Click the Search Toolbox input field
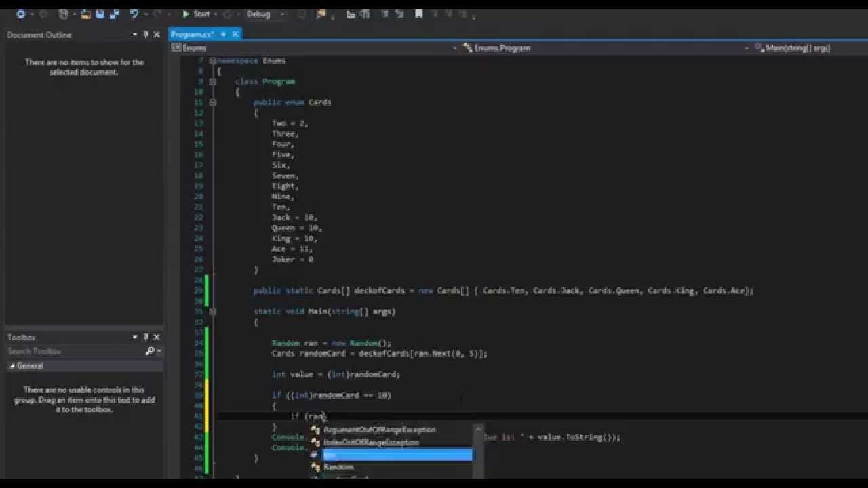Viewport: 868px width, 488px height. (x=75, y=351)
